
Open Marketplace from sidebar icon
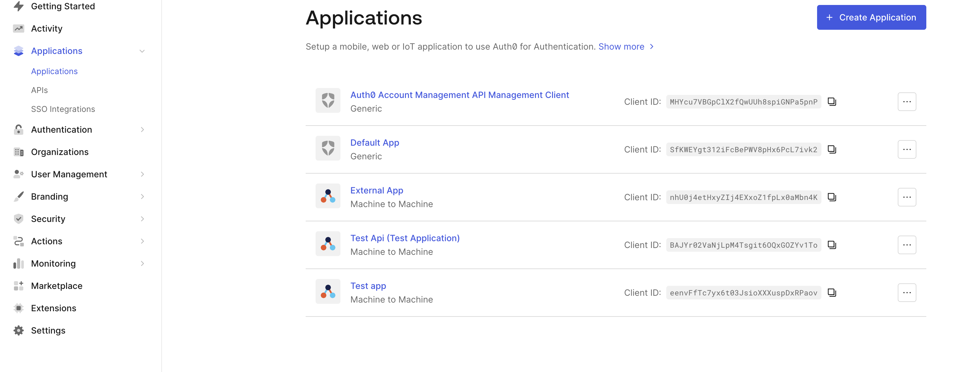pyautogui.click(x=18, y=286)
